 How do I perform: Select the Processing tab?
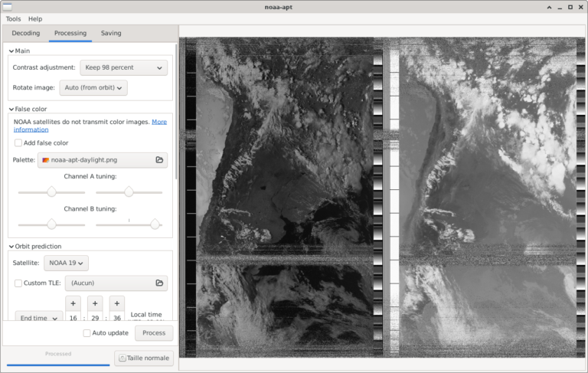(70, 33)
